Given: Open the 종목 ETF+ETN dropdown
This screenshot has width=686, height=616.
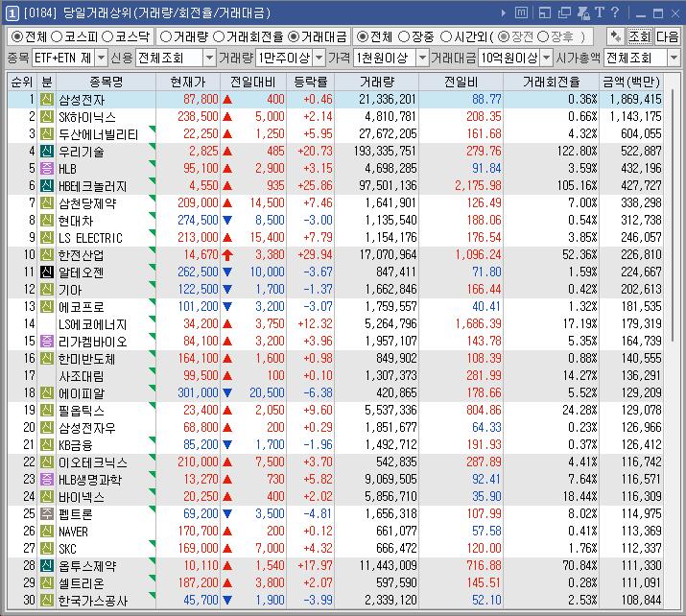Looking at the screenshot, I should point(101,58).
